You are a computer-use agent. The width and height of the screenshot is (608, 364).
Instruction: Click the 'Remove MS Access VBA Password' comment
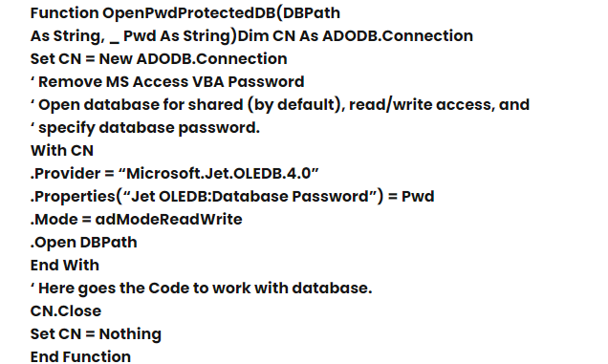[167, 82]
